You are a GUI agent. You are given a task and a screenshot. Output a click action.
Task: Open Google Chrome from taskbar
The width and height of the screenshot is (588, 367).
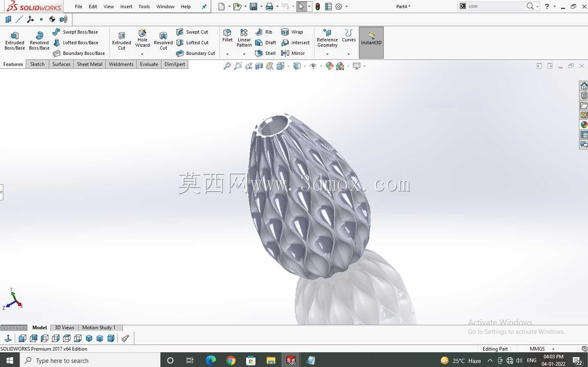[231, 360]
